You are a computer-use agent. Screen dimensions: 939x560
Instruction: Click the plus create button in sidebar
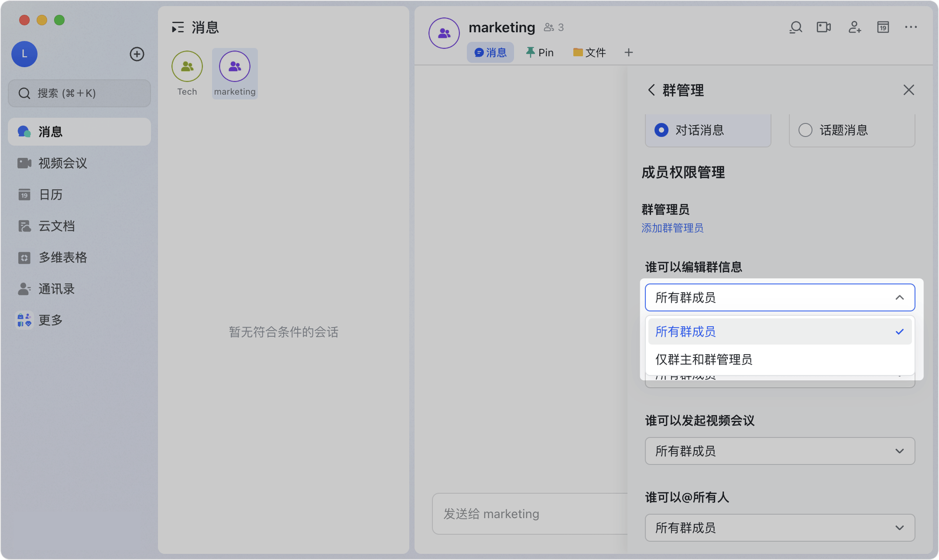click(137, 54)
